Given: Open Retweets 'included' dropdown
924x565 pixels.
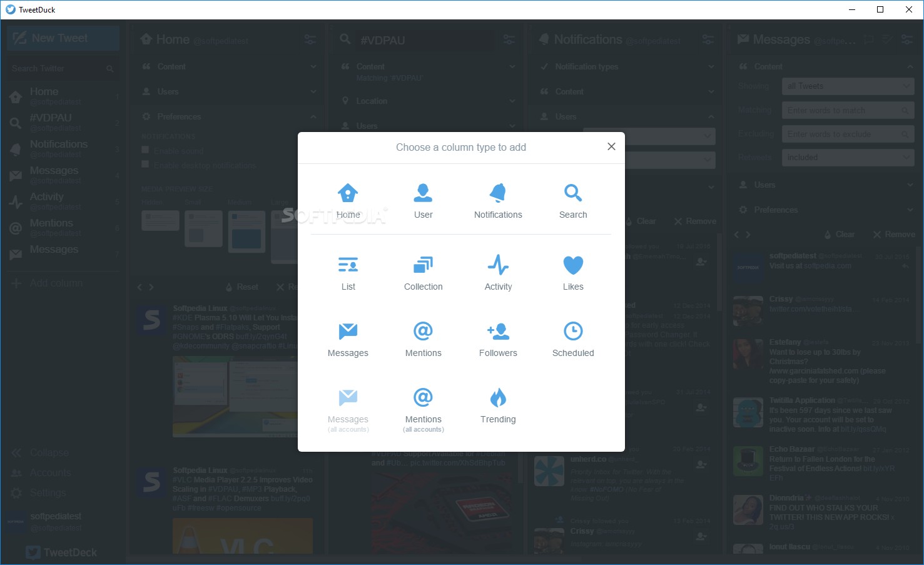Looking at the screenshot, I should pyautogui.click(x=848, y=158).
